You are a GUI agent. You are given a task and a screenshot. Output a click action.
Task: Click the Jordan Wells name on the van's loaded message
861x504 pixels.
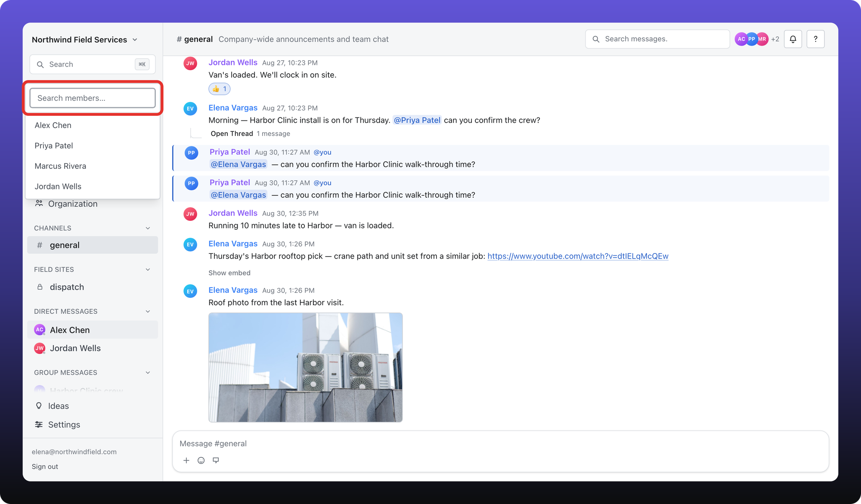pyautogui.click(x=233, y=62)
